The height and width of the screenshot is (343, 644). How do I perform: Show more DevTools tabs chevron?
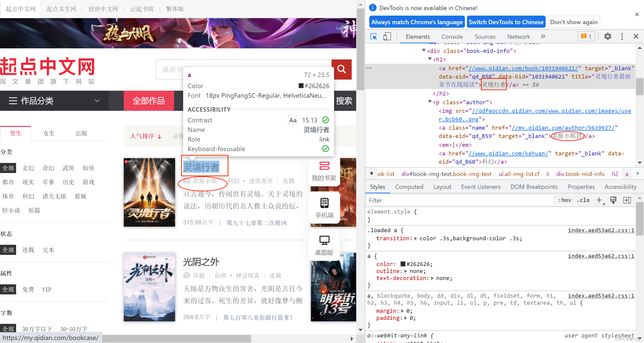pyautogui.click(x=543, y=37)
